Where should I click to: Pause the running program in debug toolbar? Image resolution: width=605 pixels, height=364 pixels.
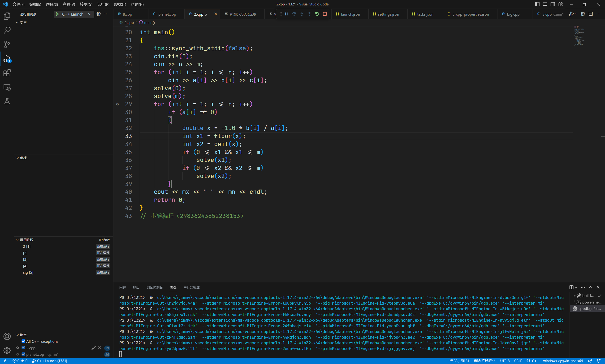(x=286, y=14)
